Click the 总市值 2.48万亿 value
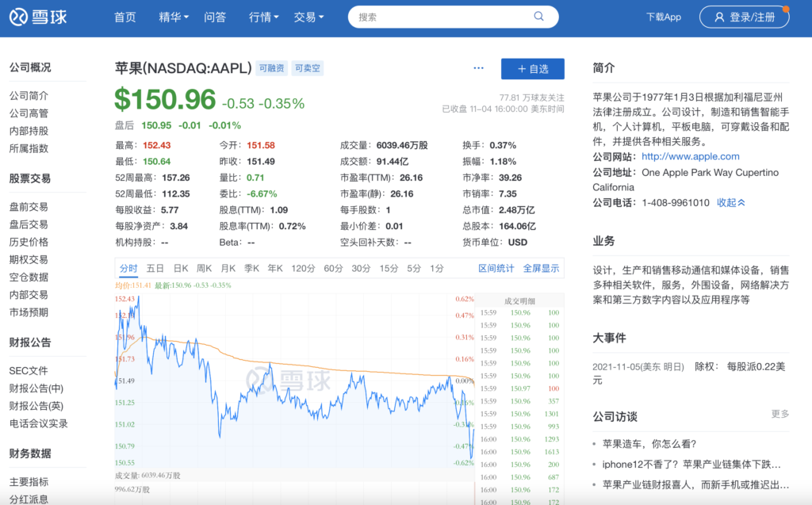This screenshot has height=505, width=812. (x=517, y=210)
